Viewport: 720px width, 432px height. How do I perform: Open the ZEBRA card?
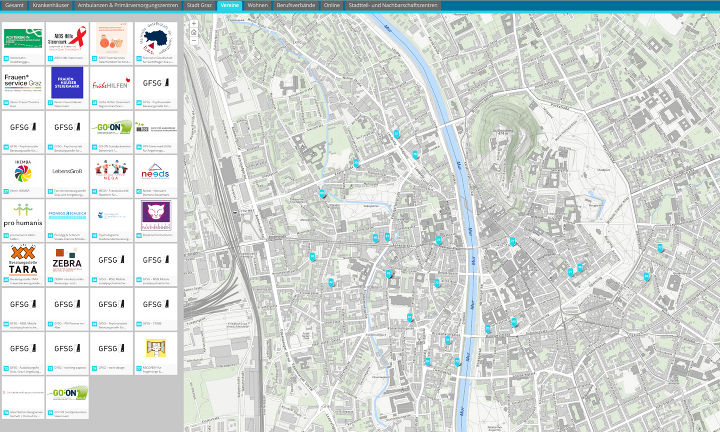pyautogui.click(x=67, y=265)
